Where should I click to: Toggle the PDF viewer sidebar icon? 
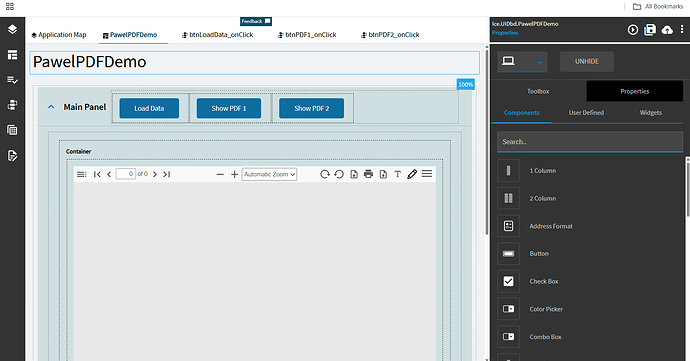coord(81,174)
